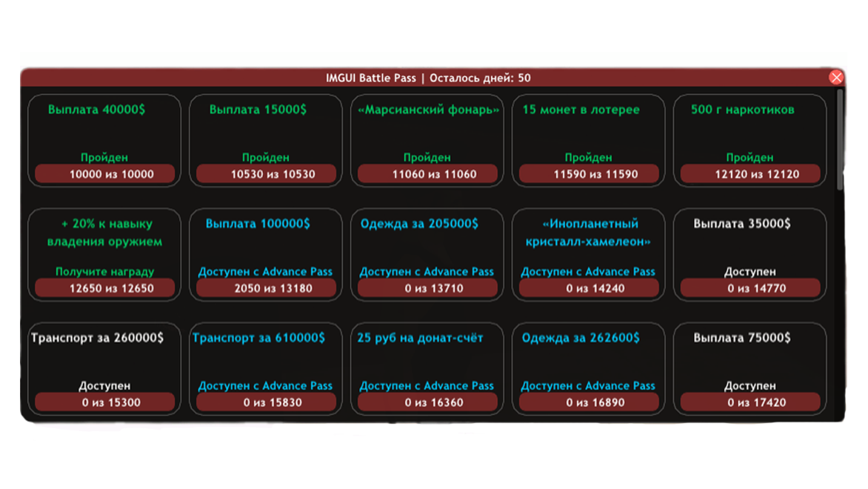
Task: Select the Транспорт за 610000$ card
Action: [x=266, y=369]
